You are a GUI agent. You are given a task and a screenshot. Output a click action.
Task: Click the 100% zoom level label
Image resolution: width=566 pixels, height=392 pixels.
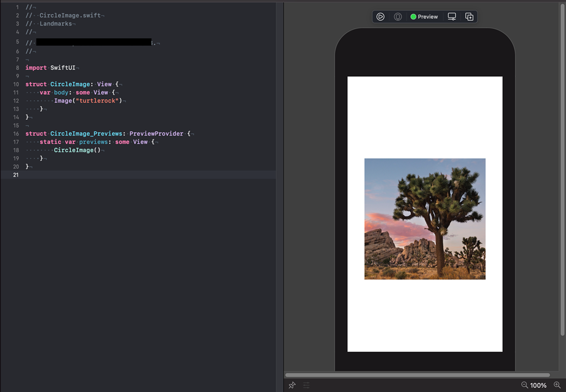538,385
